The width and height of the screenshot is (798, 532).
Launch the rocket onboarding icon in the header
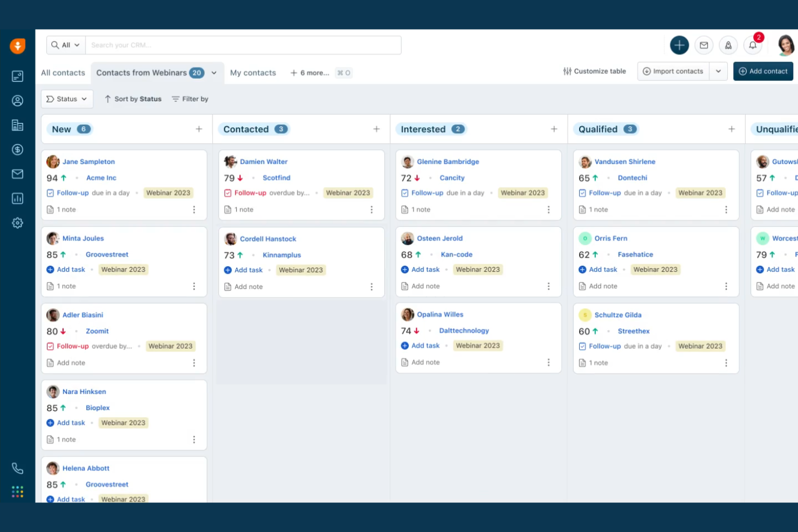(x=728, y=45)
